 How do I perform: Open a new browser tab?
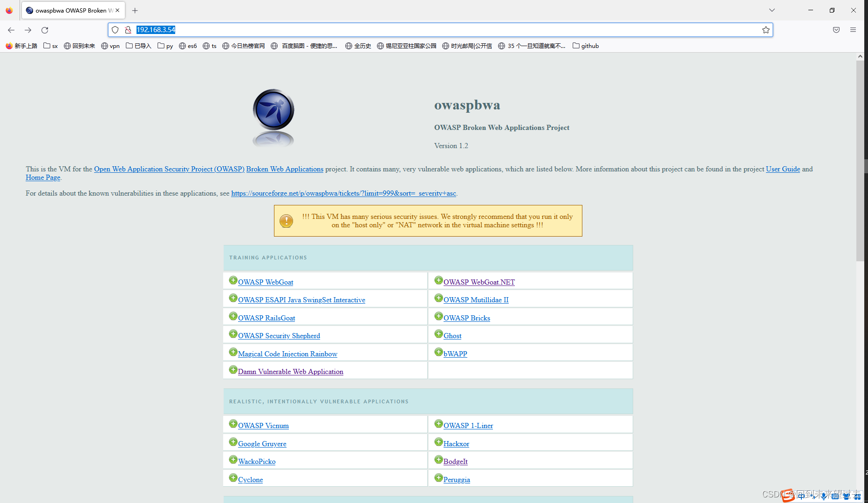(135, 10)
